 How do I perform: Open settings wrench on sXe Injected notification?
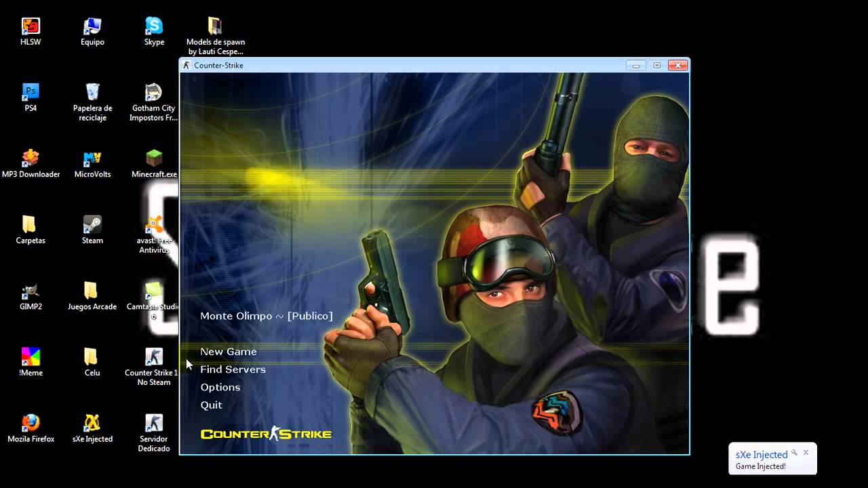(x=794, y=452)
